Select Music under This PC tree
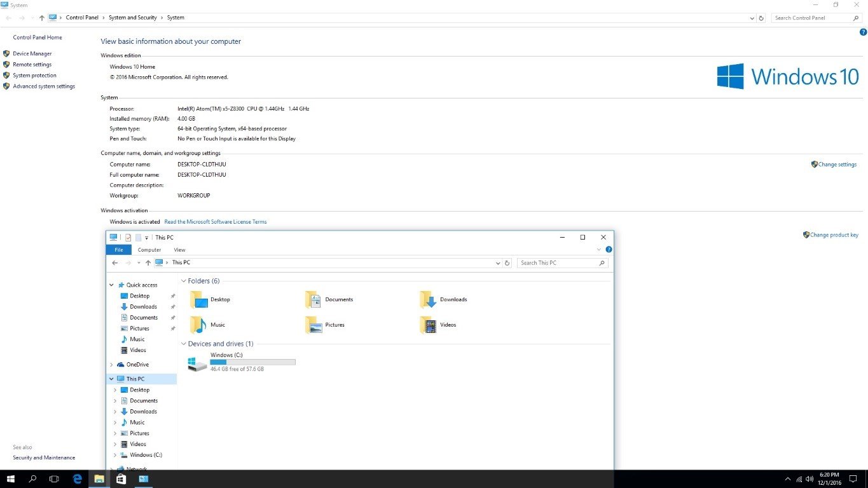Image resolution: width=868 pixels, height=488 pixels. pyautogui.click(x=137, y=423)
